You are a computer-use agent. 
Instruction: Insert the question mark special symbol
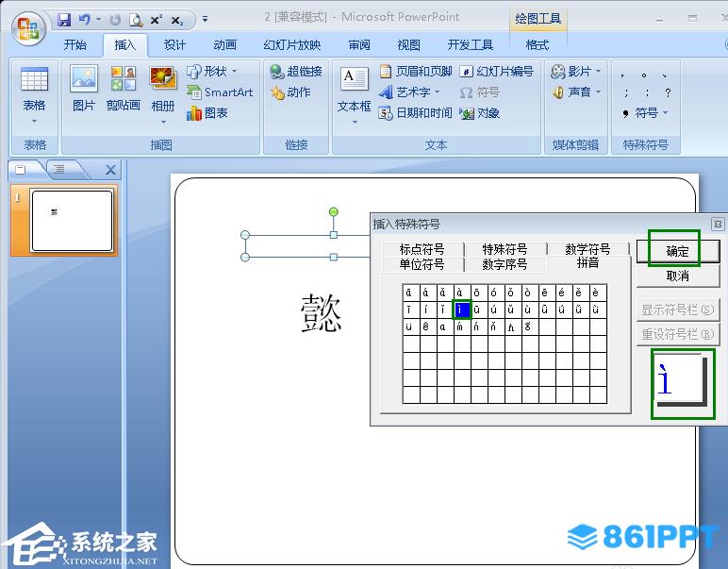click(x=668, y=92)
